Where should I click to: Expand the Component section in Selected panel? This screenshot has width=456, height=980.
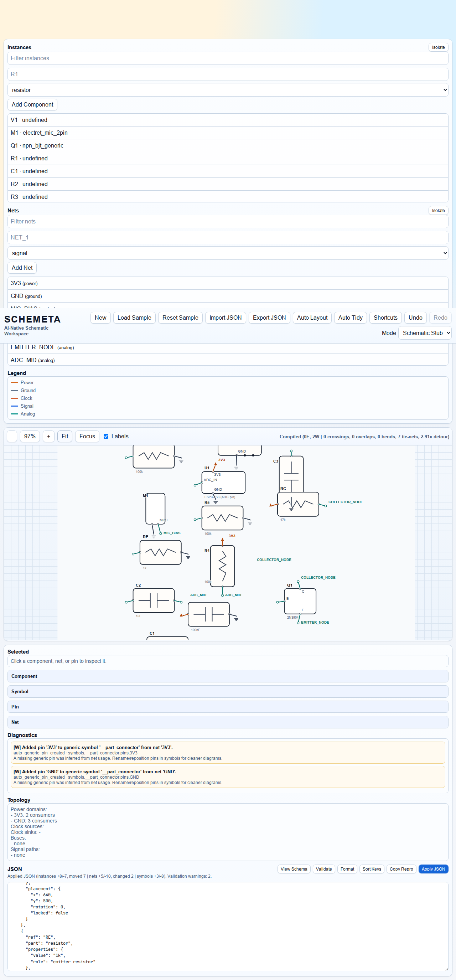(227, 676)
